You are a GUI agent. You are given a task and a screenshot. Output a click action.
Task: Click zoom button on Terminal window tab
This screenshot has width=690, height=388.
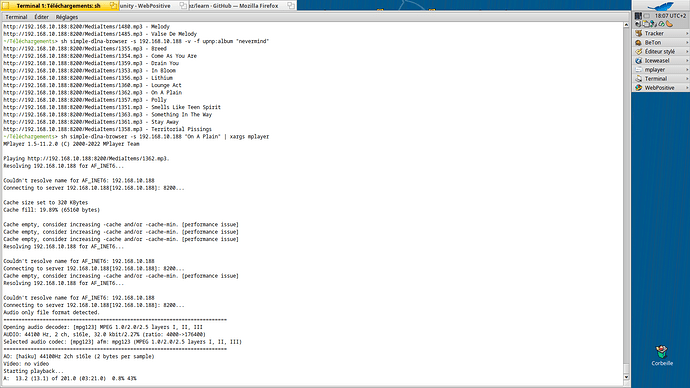coord(113,6)
